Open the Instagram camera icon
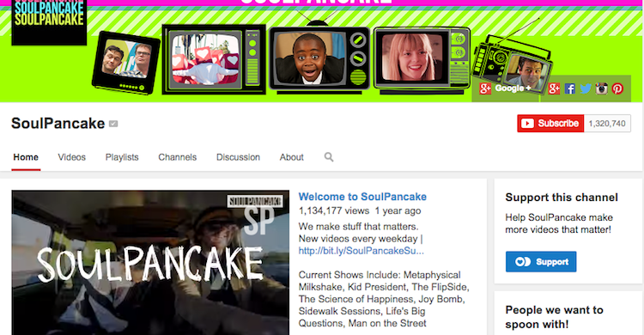Image resolution: width=644 pixels, height=335 pixels. 602,88
